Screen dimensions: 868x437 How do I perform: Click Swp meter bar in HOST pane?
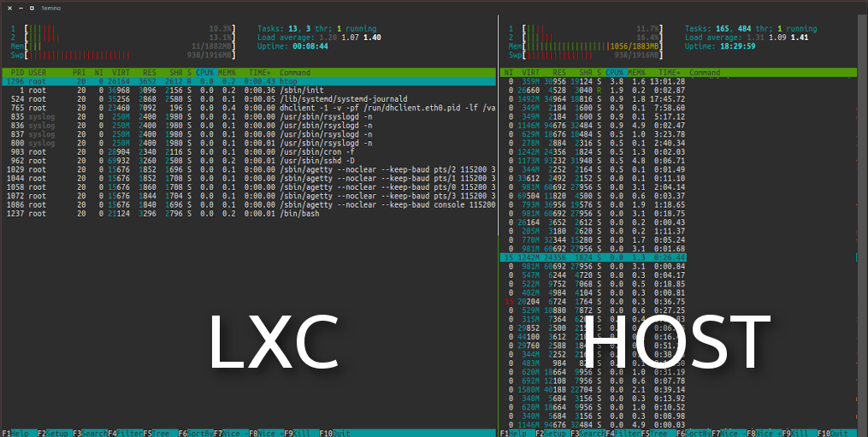point(586,56)
